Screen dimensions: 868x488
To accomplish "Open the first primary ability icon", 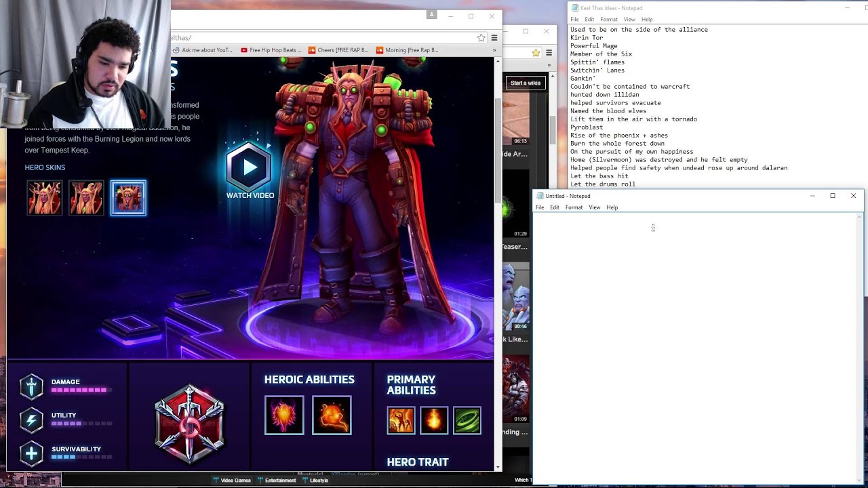I will point(401,420).
